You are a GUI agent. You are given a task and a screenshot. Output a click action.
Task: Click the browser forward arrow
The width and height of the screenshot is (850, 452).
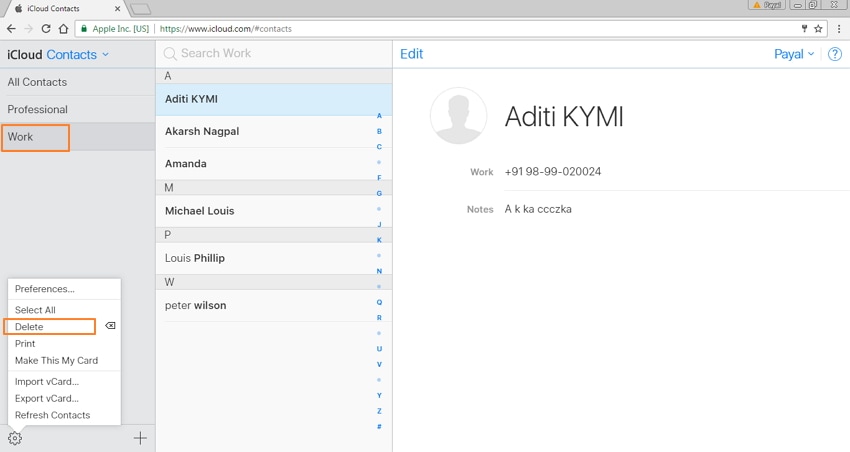pos(29,29)
